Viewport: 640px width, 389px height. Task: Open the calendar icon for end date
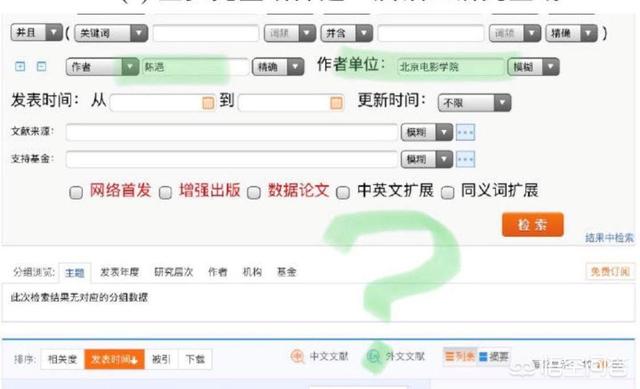[336, 103]
